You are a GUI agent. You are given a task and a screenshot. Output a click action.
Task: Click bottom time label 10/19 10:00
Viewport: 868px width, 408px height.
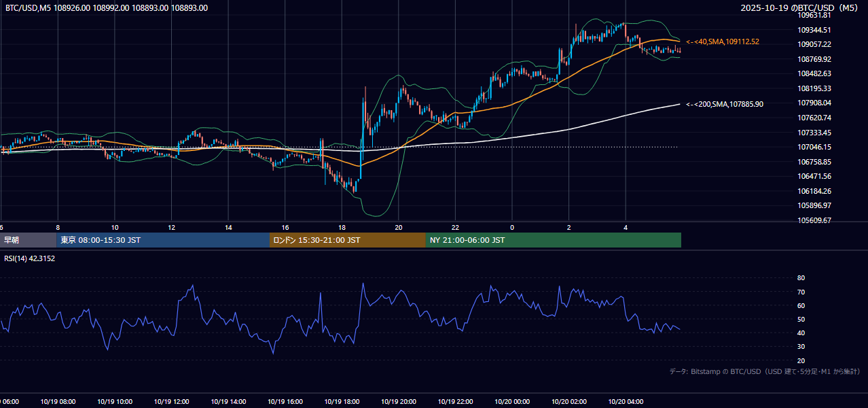[x=115, y=402]
